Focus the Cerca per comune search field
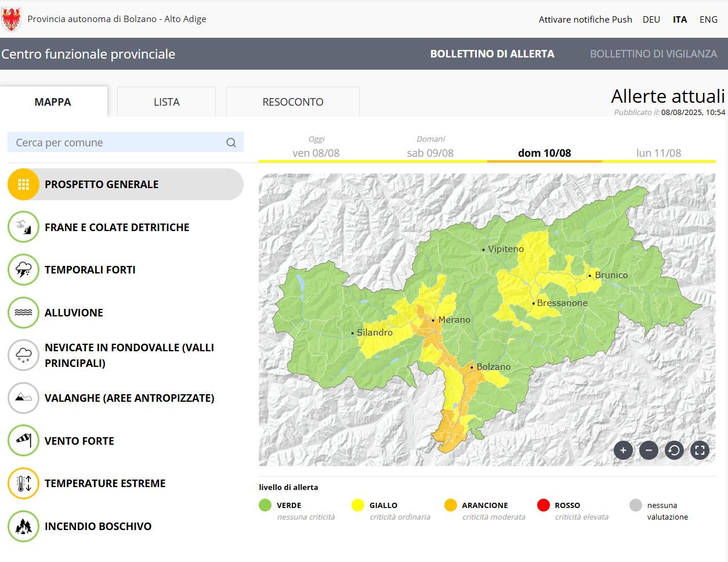 116,143
